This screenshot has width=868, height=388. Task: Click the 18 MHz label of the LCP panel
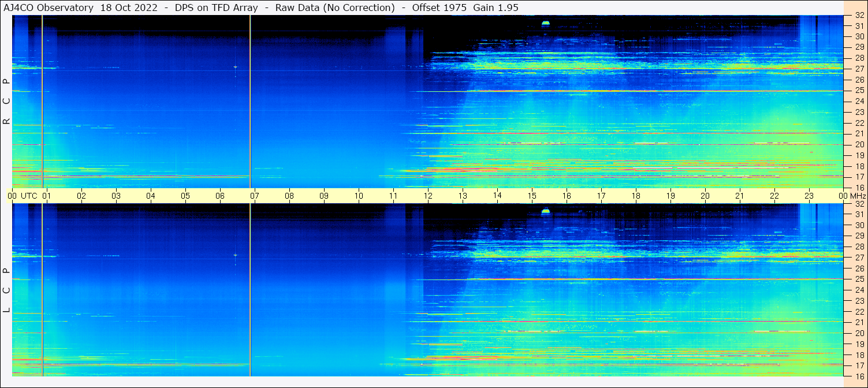[x=859, y=355]
